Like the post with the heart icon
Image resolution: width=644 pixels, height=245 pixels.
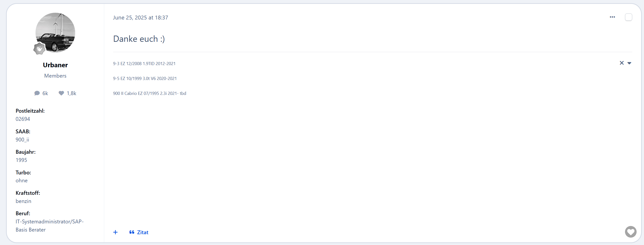tap(631, 232)
